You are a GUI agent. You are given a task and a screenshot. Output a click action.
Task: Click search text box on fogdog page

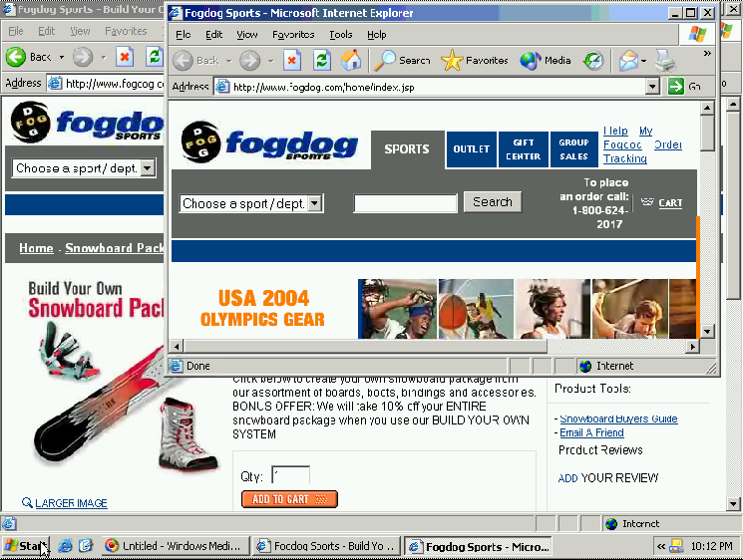tap(406, 203)
